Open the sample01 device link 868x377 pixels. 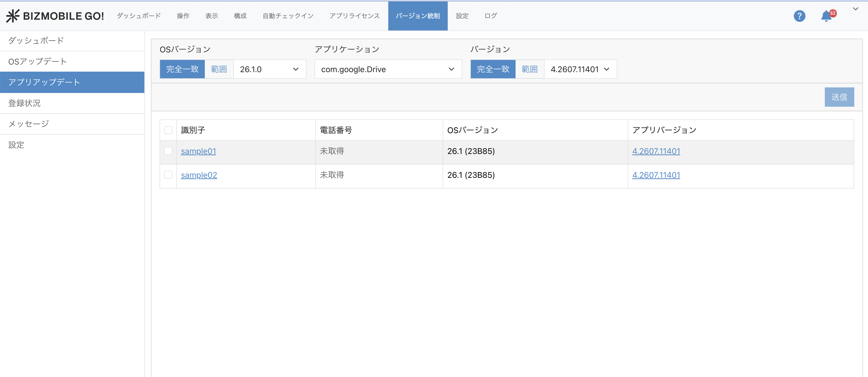[198, 151]
